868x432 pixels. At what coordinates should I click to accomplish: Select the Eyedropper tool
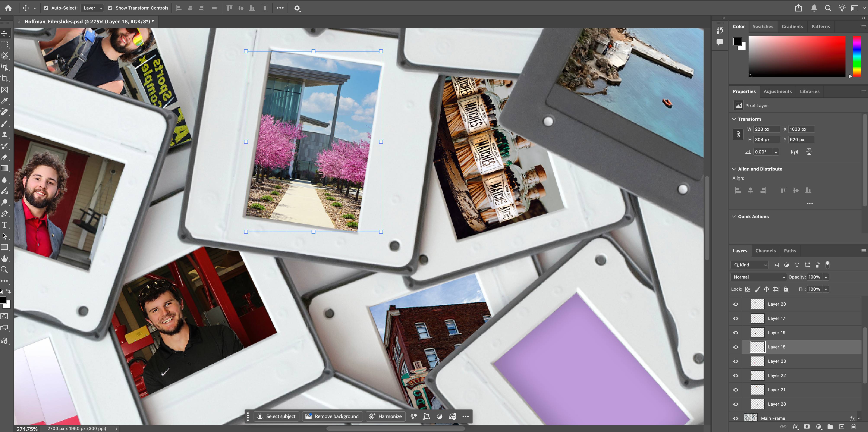5,101
